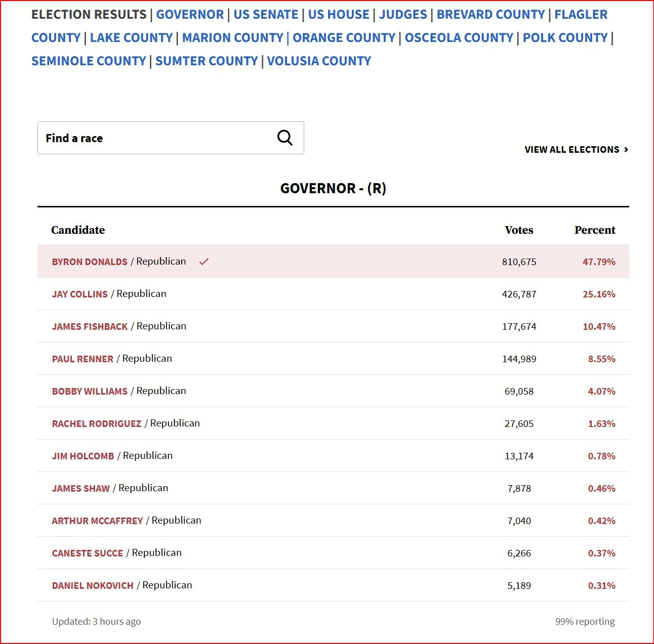Image resolution: width=654 pixels, height=644 pixels.
Task: Select Orange County results
Action: coord(344,37)
